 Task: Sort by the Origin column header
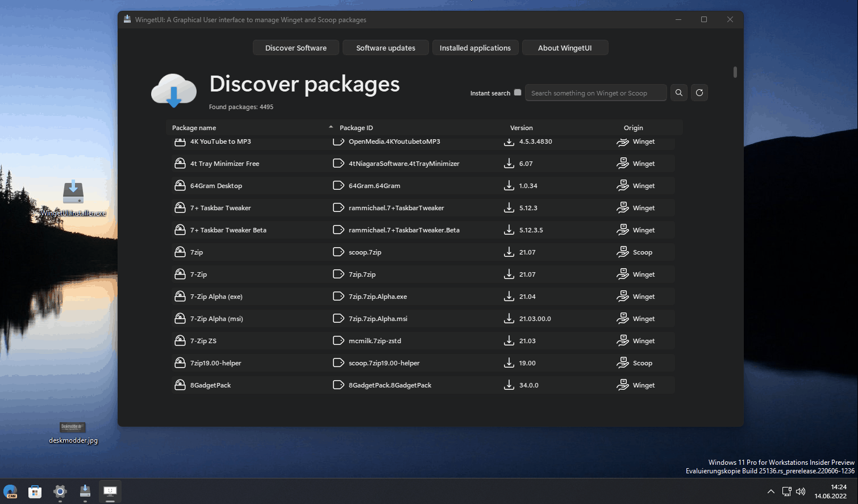[x=634, y=128]
